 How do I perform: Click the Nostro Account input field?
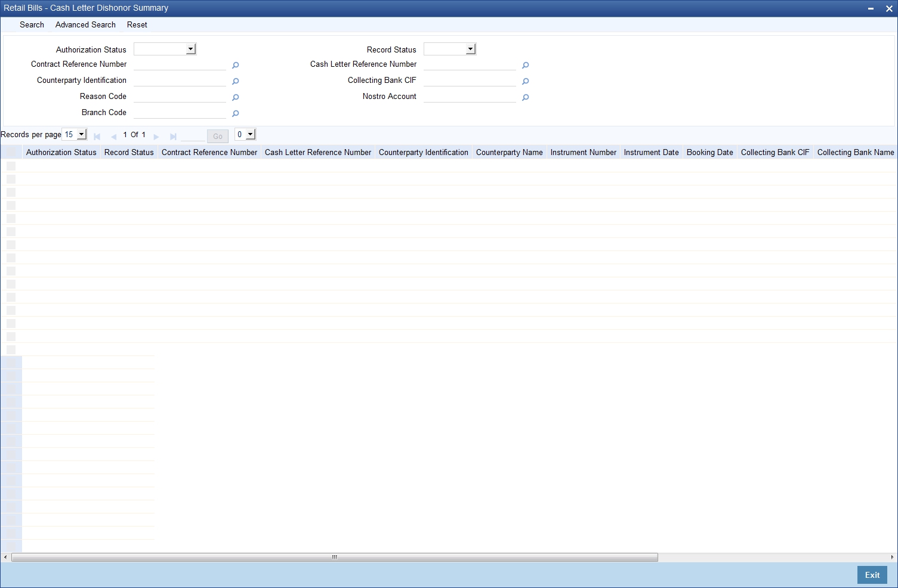pos(470,97)
